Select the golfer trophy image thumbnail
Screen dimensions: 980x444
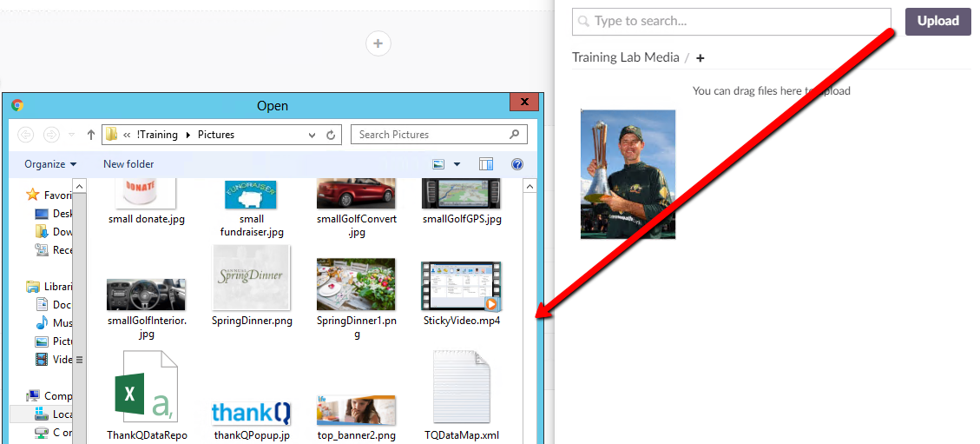(x=628, y=174)
